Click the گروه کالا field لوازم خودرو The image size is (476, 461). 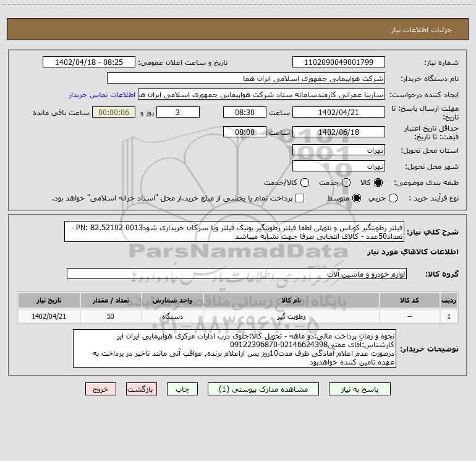237,274
